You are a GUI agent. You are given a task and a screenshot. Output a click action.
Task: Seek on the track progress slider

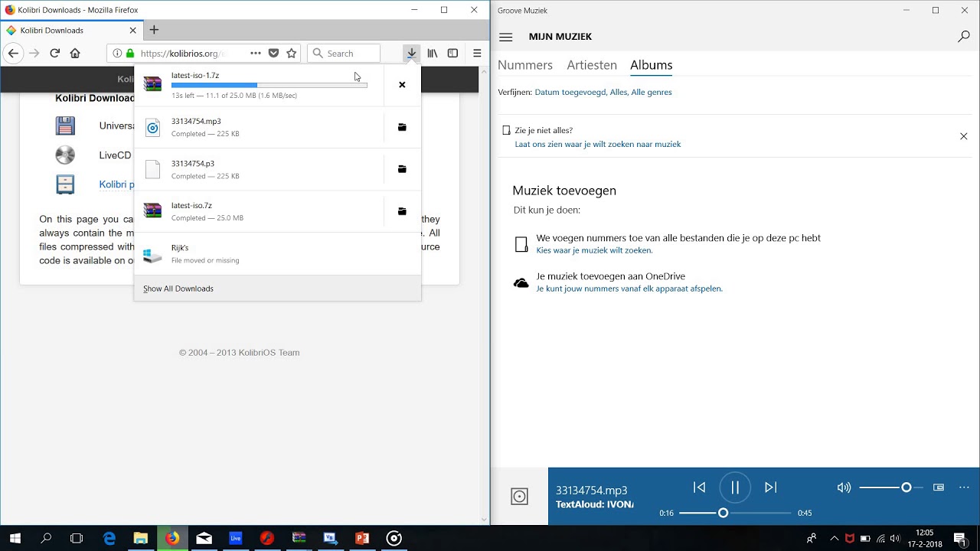735,513
